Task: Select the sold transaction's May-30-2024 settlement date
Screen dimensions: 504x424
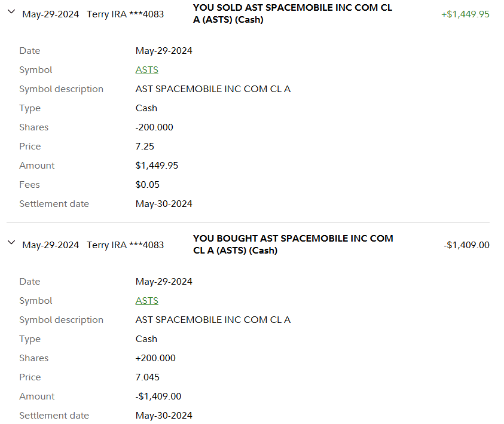Action: click(164, 204)
